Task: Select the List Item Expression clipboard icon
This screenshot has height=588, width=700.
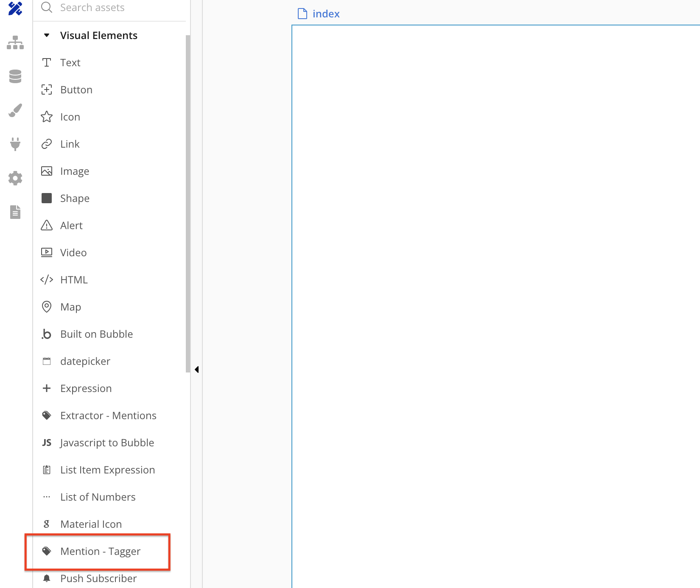Action: pos(47,470)
